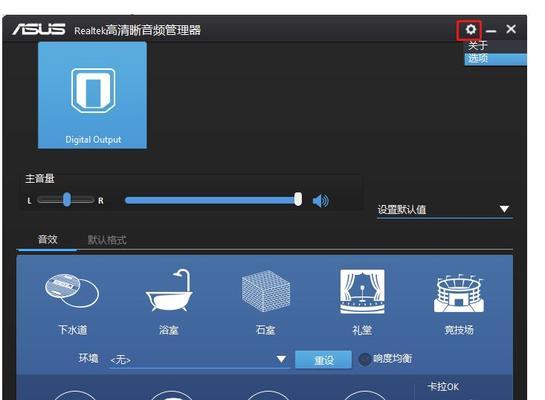The width and height of the screenshot is (545, 400).
Task: Close the Realtek audio manager window
Action: coord(511,29)
